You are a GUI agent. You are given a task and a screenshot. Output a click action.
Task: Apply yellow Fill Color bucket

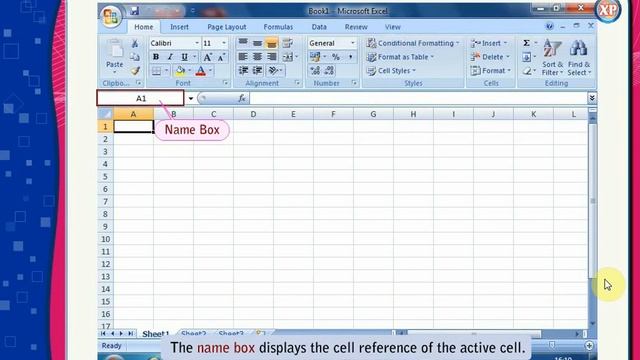(180, 71)
